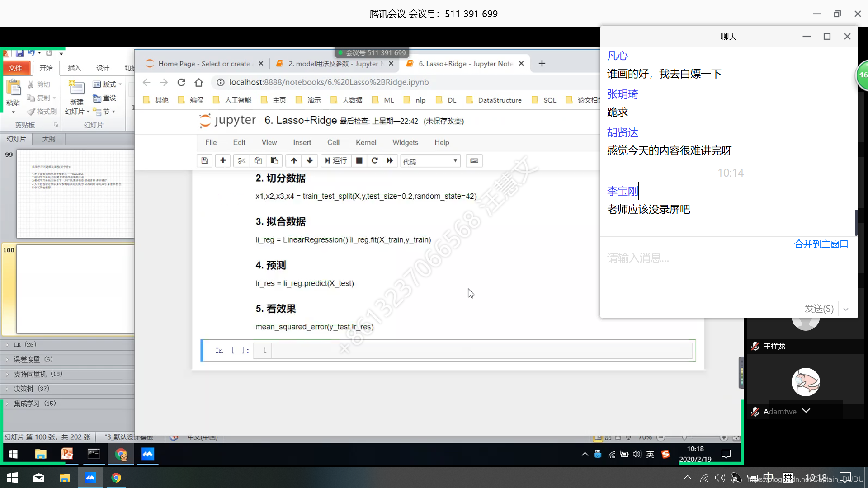Open the send options dropdown arrow
Image resolution: width=868 pixels, height=488 pixels.
[846, 309]
